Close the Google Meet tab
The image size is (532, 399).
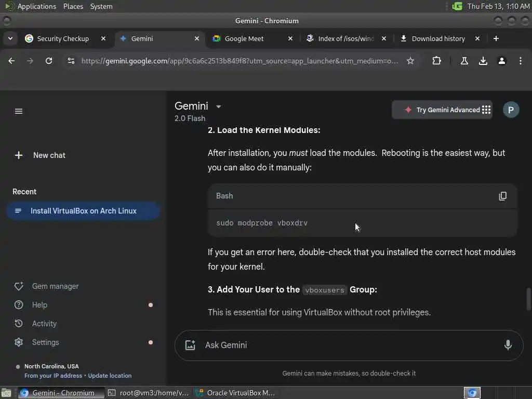tap(290, 38)
